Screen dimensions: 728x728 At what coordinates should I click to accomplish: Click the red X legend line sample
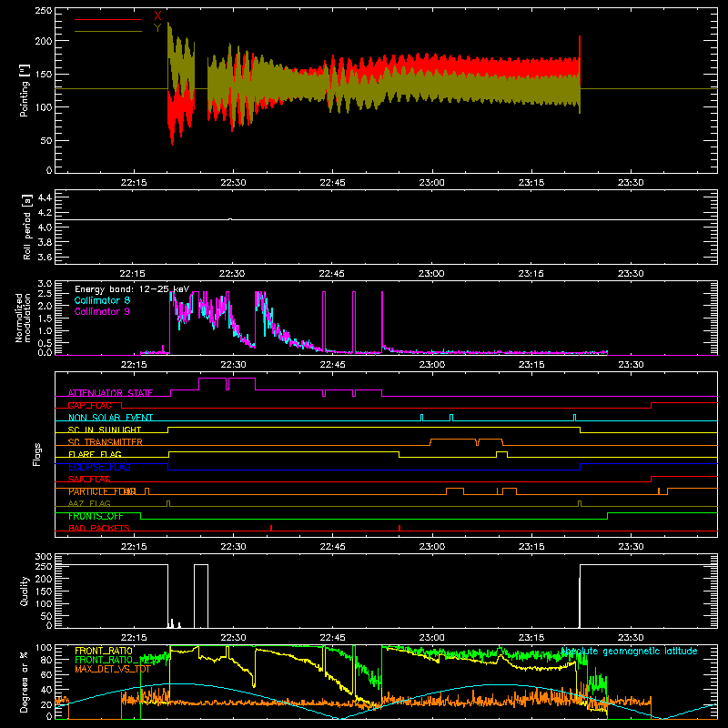[107, 19]
